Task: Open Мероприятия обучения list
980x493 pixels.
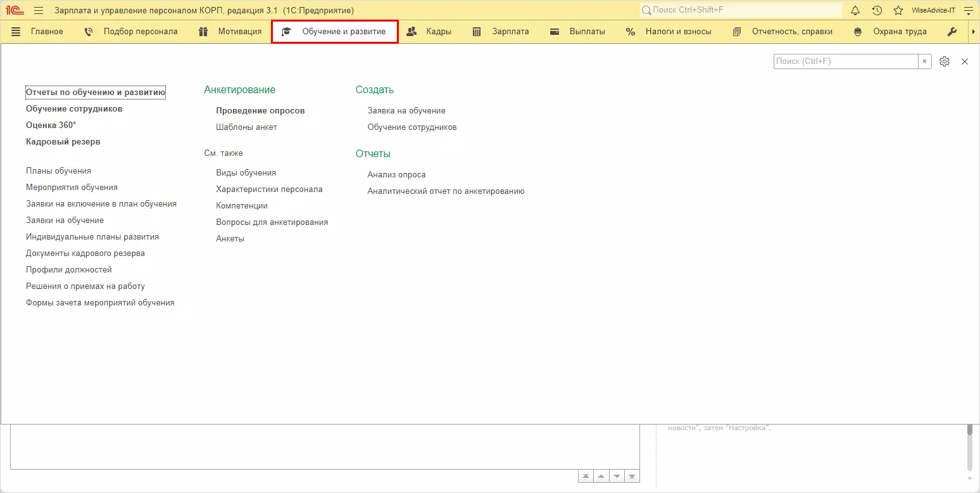Action: pos(72,188)
